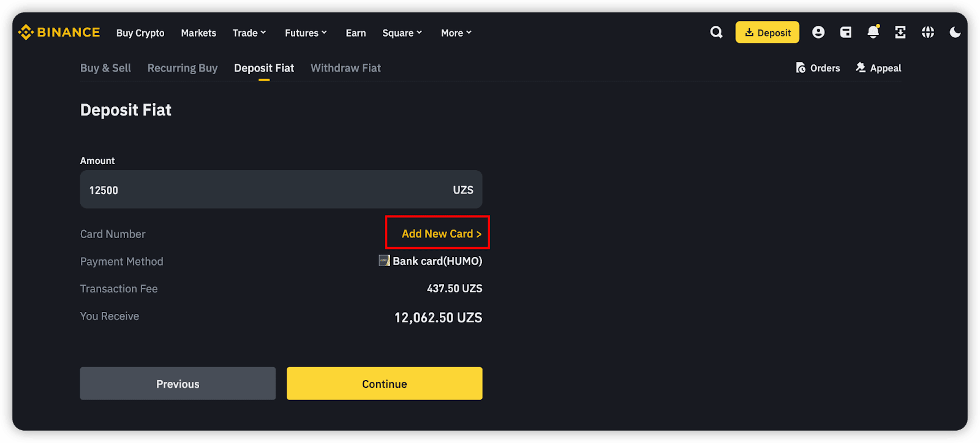Image resolution: width=980 pixels, height=443 pixels.
Task: Click the download app scan icon
Action: [x=900, y=32]
